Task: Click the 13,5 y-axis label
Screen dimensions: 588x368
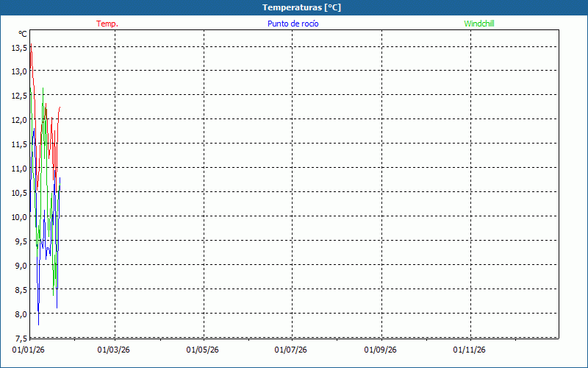Action: pyautogui.click(x=19, y=47)
